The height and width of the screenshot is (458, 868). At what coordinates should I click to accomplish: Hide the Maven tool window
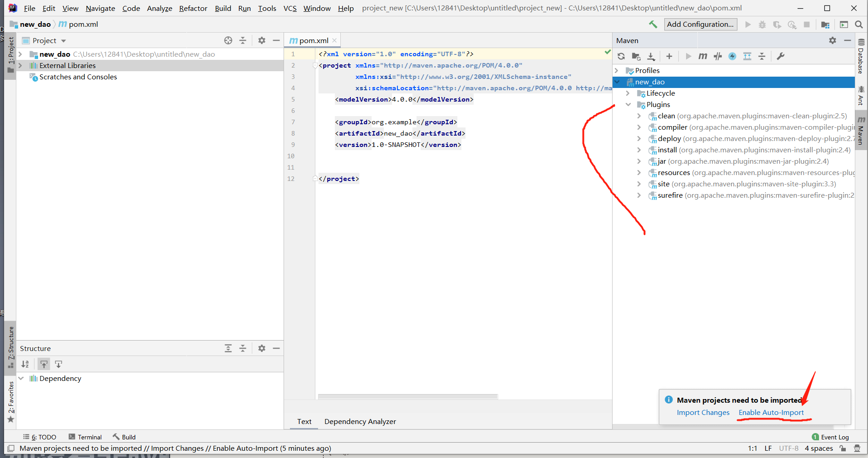[x=847, y=40]
